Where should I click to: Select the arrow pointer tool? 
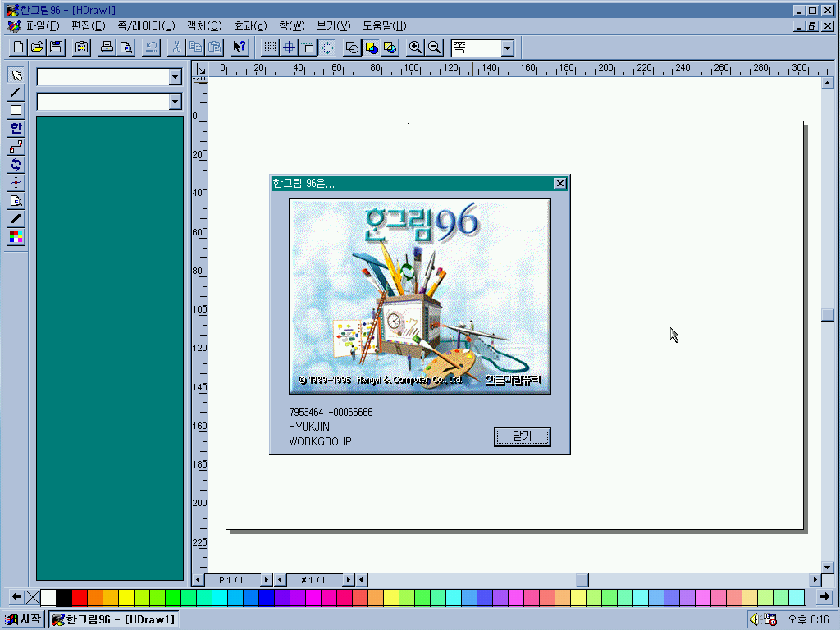(16, 75)
